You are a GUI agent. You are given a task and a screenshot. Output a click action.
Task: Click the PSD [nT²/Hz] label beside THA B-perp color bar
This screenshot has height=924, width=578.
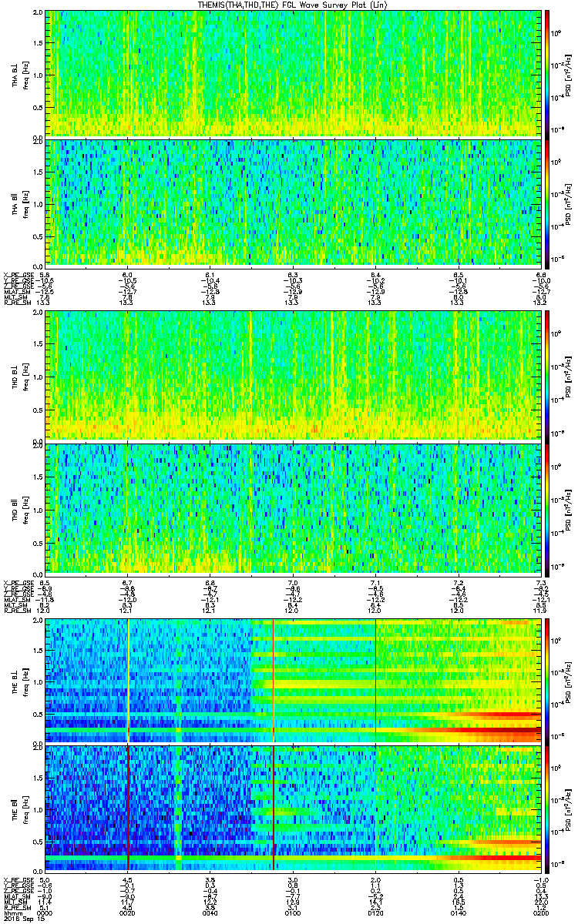[567, 74]
